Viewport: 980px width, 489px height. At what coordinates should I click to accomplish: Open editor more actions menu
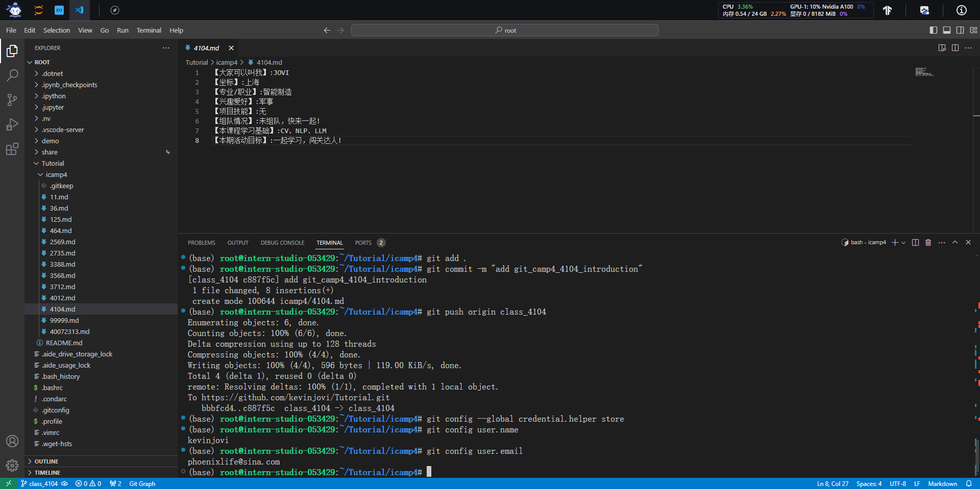(968, 48)
